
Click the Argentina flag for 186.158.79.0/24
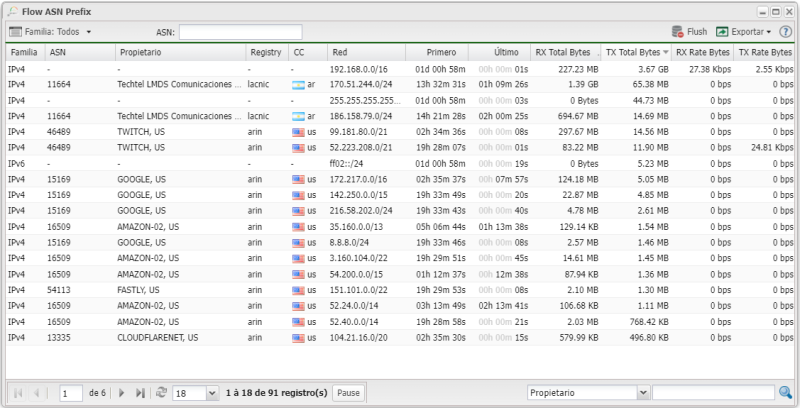(298, 116)
